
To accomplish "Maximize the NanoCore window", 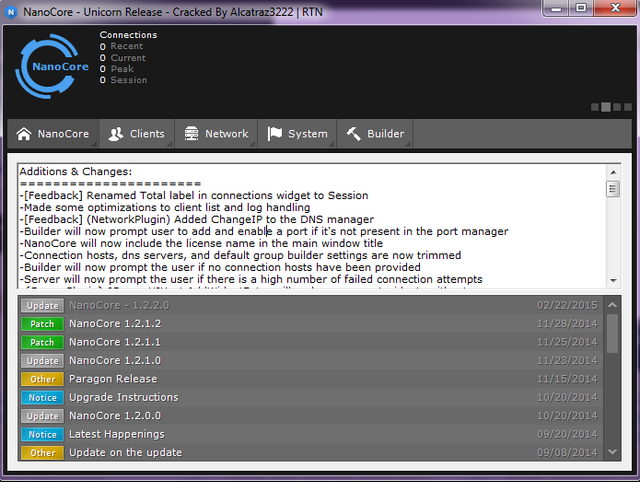I will point(581,8).
